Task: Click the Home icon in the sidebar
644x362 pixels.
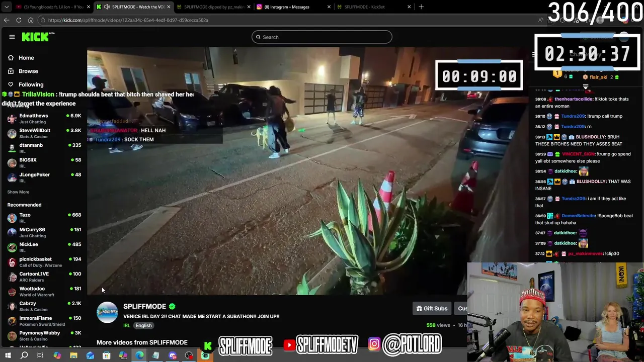Action: [x=11, y=57]
